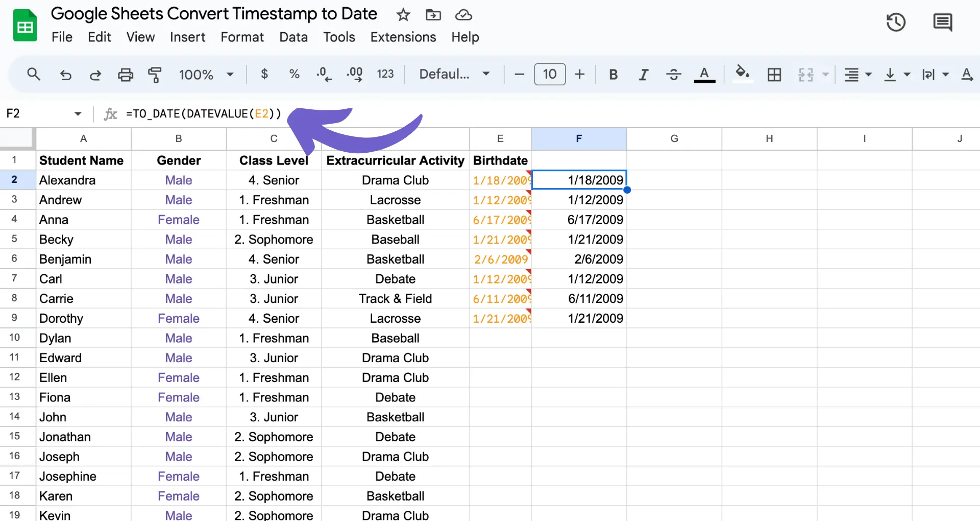Redo the last action
Image resolution: width=980 pixels, height=521 pixels.
click(x=95, y=75)
